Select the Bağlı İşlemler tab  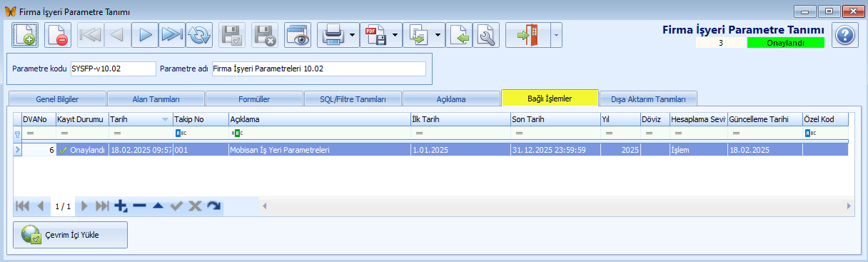tap(550, 98)
